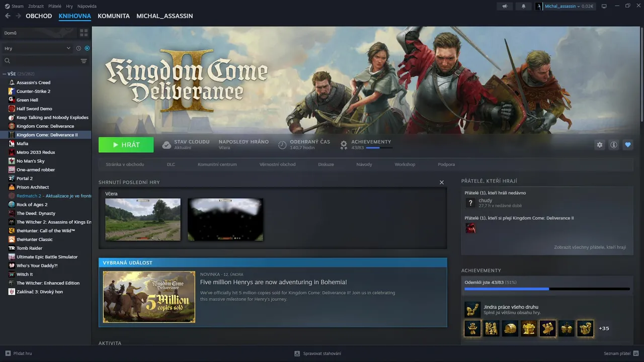Screen dimensions: 644x362
Task: Click the Tomb Raider game icon
Action: point(12,248)
